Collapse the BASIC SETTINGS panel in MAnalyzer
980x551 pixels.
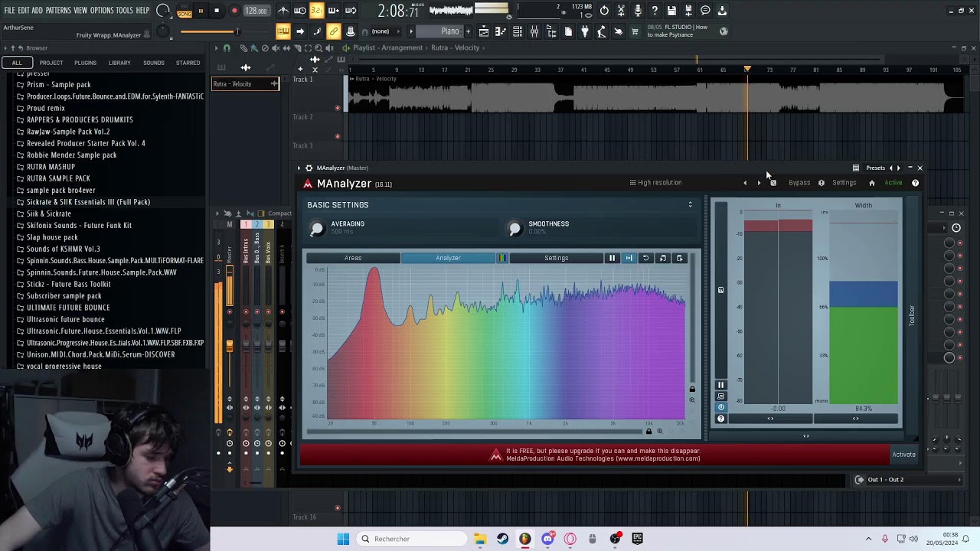690,205
